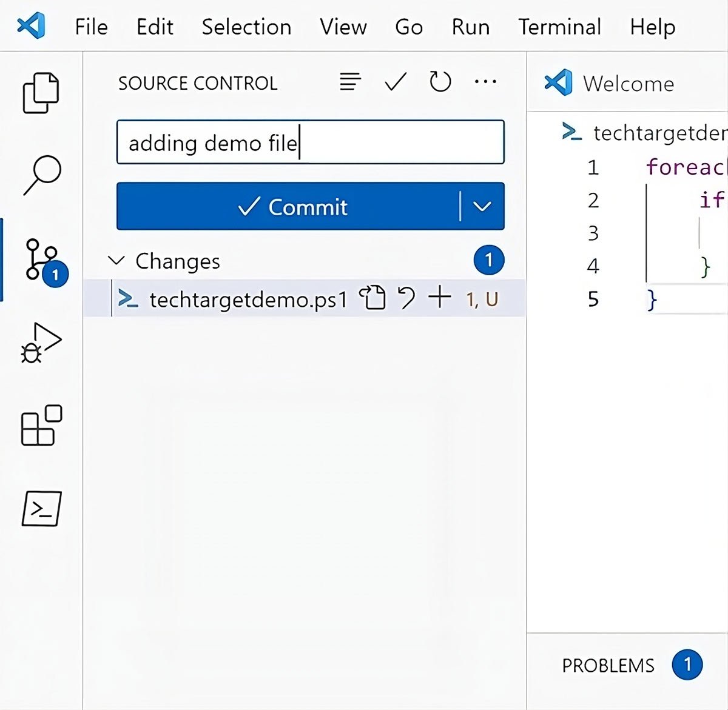Open the PowerShell terminal icon in sidebar

(41, 508)
